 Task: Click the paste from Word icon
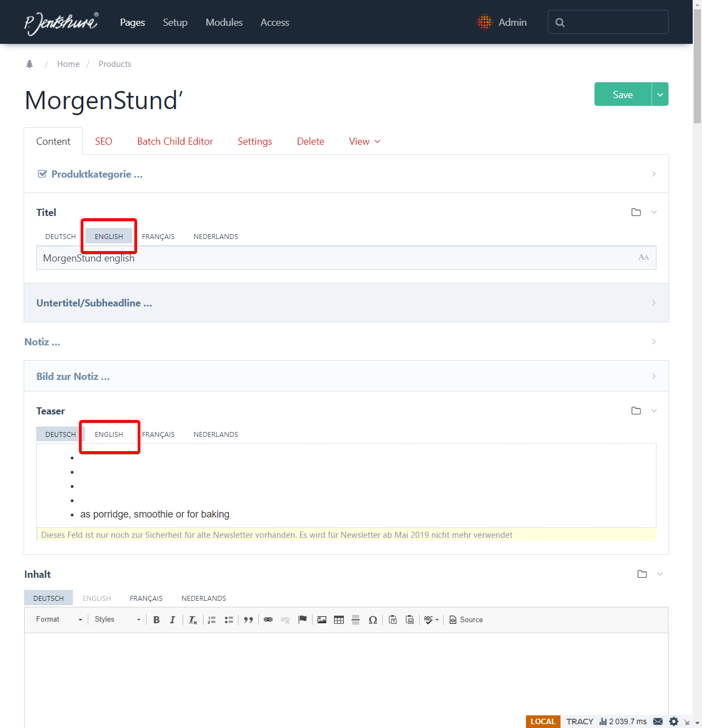[x=410, y=620]
